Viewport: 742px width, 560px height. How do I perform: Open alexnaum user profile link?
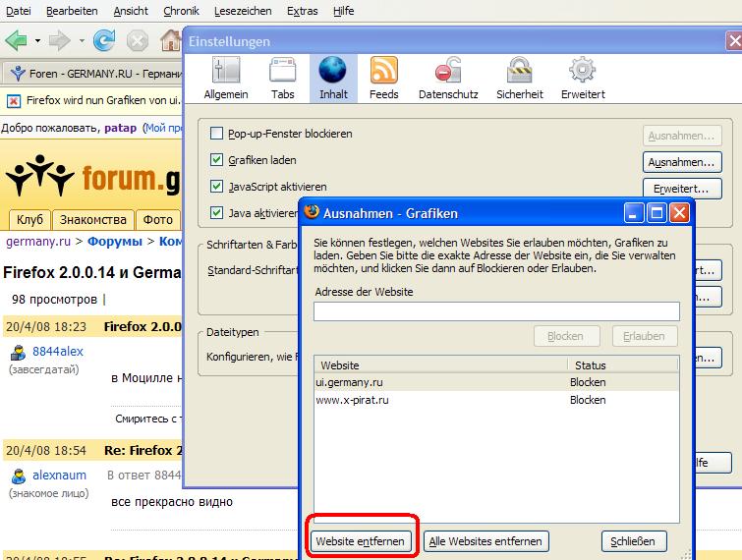59,475
